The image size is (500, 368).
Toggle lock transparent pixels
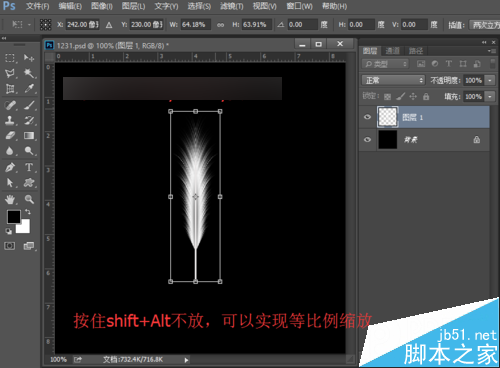tap(387, 97)
